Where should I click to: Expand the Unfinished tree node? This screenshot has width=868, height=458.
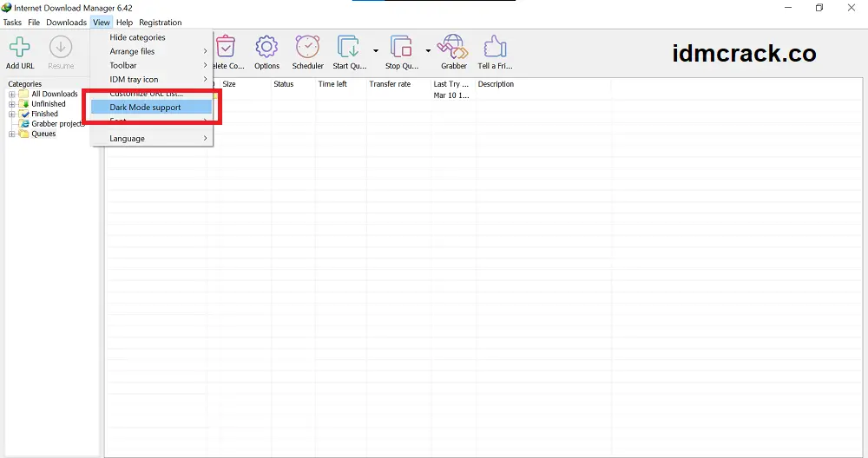point(11,104)
